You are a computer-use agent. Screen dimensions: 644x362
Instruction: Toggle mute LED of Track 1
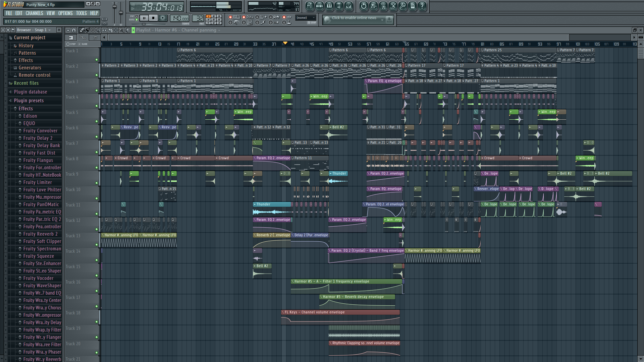[x=97, y=60]
